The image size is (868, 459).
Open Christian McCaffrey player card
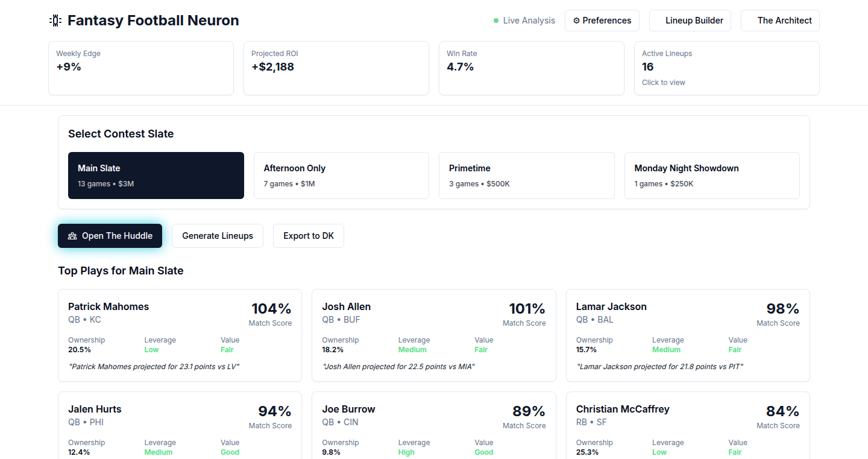[x=688, y=425]
